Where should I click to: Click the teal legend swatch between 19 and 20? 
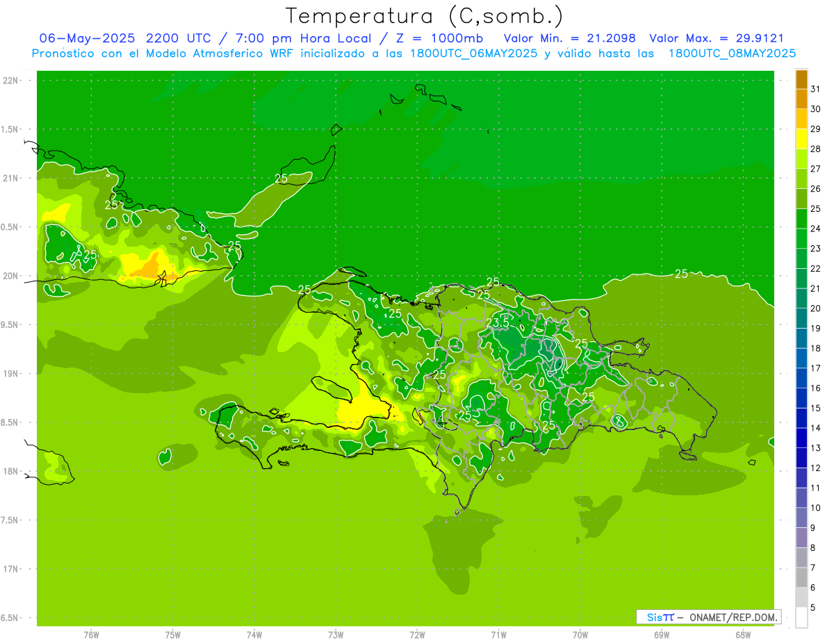tap(801, 319)
